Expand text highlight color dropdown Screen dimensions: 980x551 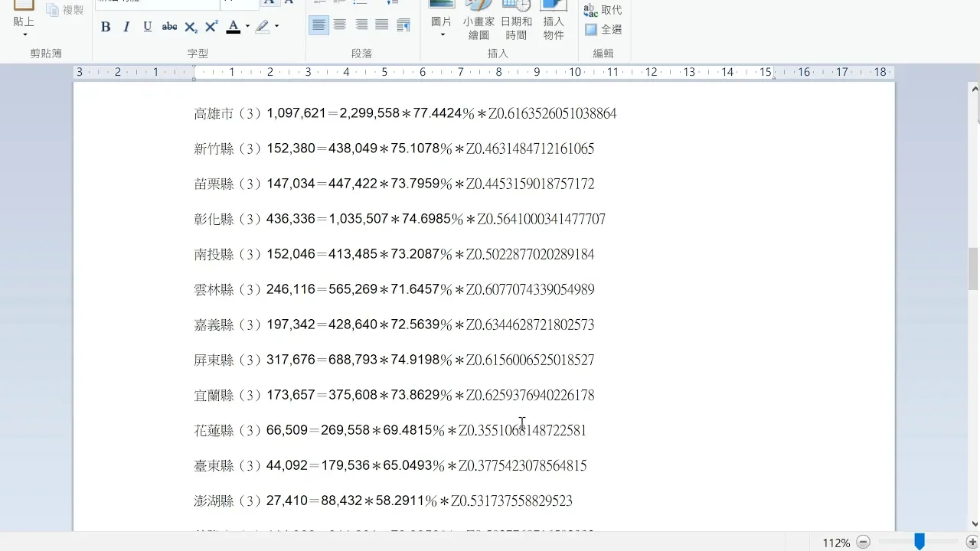pos(276,27)
